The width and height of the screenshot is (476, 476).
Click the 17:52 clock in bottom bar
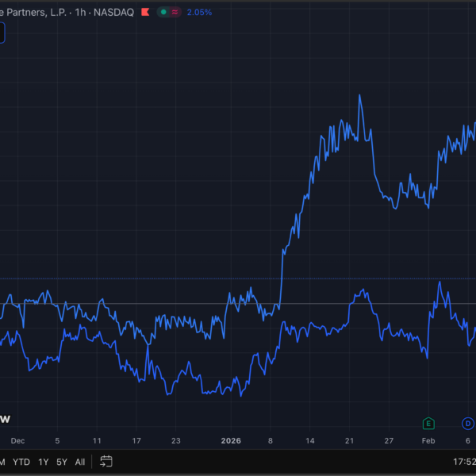463,462
